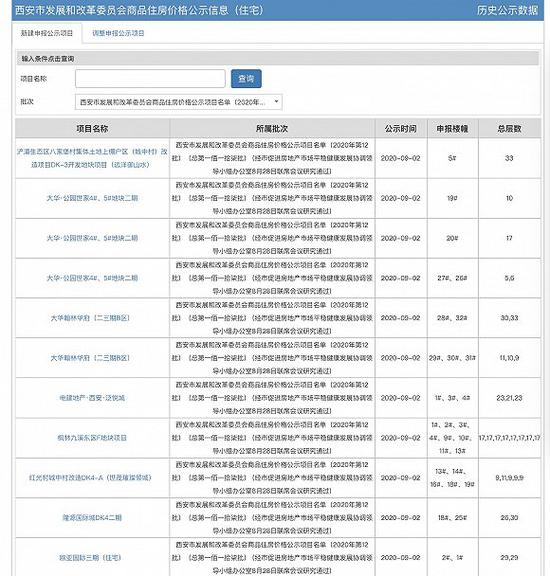Select total floors cell showing 23,21,23
The image size is (550, 576).
pos(509,398)
